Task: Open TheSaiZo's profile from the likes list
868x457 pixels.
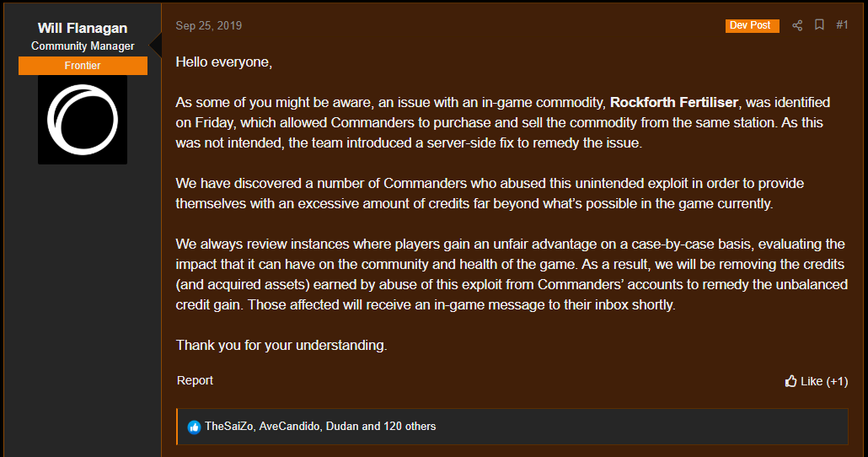Action: click(x=228, y=427)
